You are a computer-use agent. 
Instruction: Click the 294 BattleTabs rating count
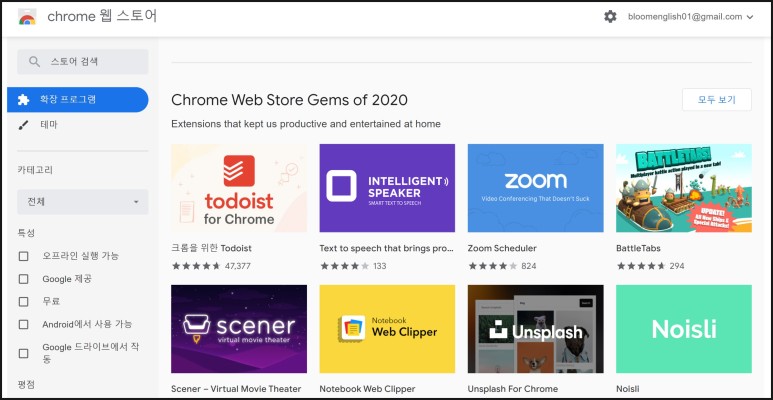point(677,266)
